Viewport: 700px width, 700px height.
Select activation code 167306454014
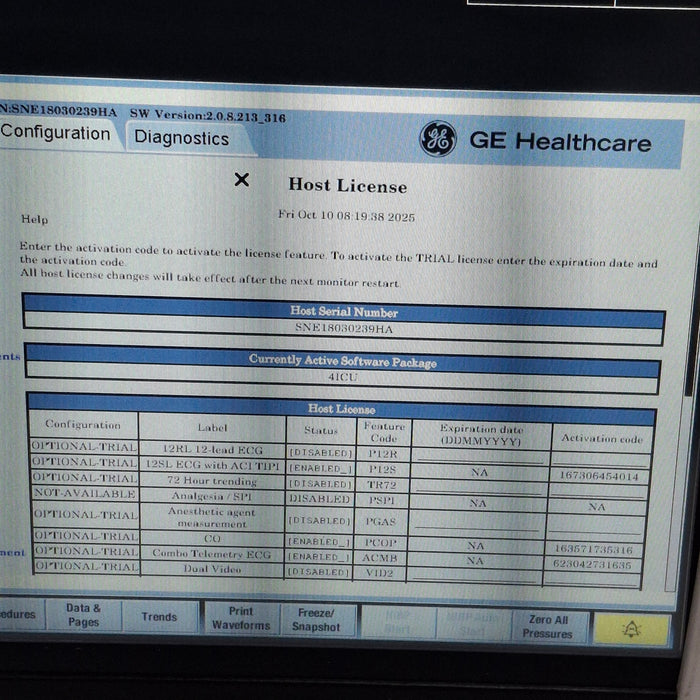click(599, 475)
